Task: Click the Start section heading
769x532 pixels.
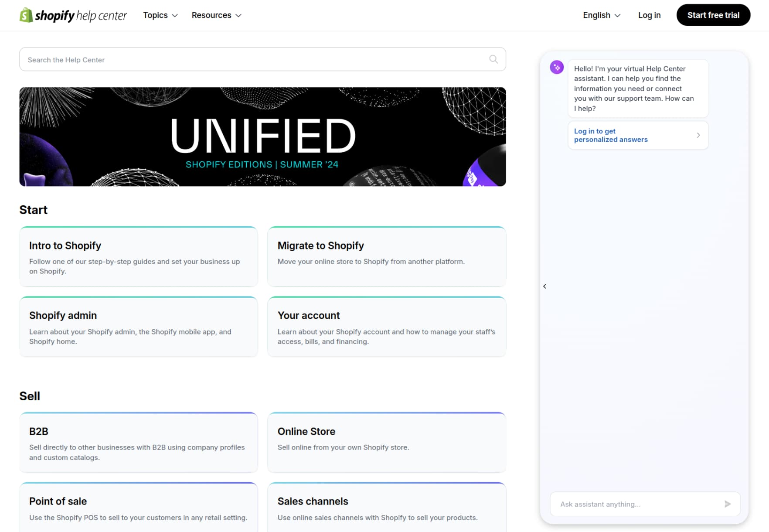Action: 33,210
